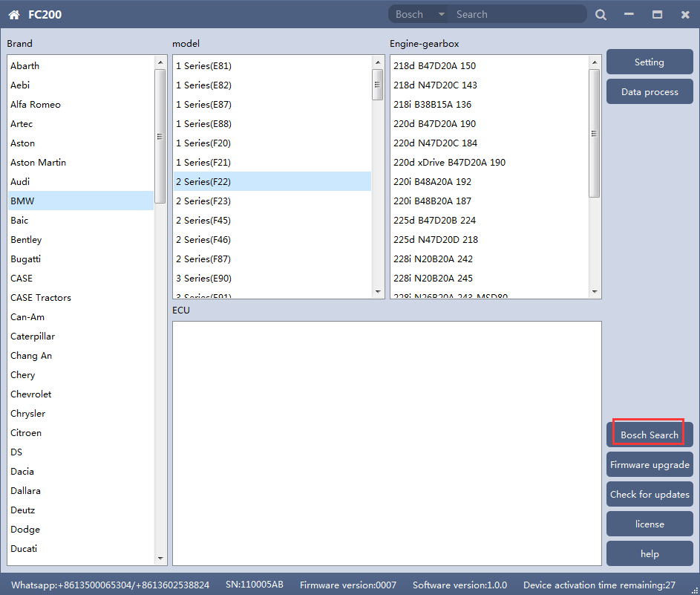Pick engine 228i N20B20A 245
Image resolution: width=700 pixels, height=595 pixels.
[489, 278]
